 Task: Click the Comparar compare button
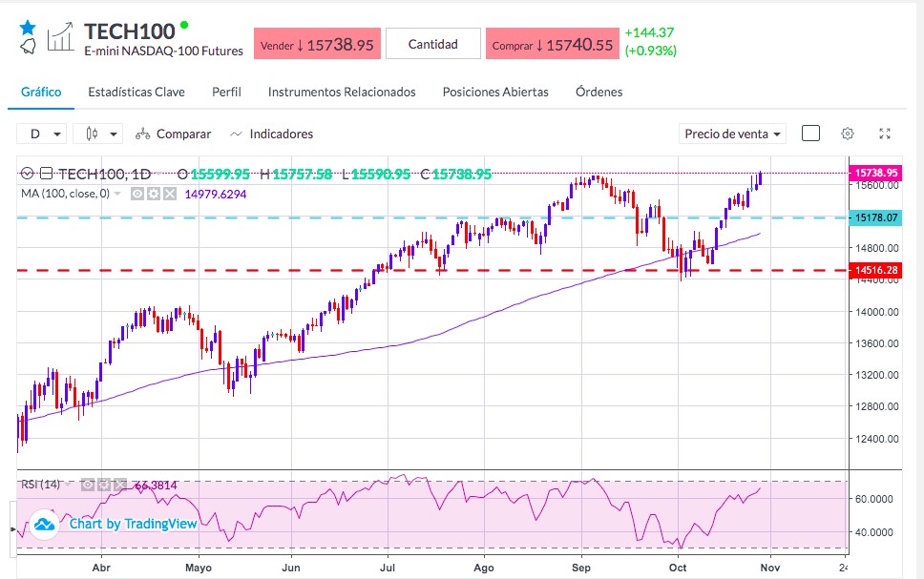174,134
